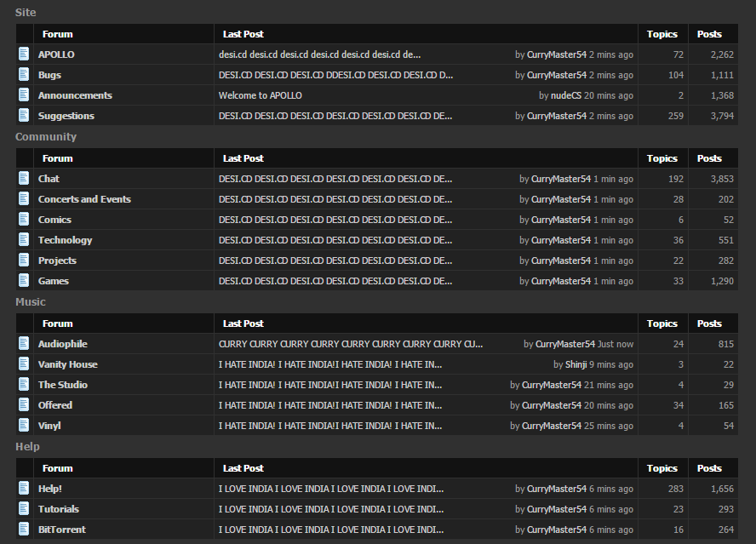The width and height of the screenshot is (756, 544).
Task: Click the forum icon beside Offered
Action: pyautogui.click(x=24, y=404)
